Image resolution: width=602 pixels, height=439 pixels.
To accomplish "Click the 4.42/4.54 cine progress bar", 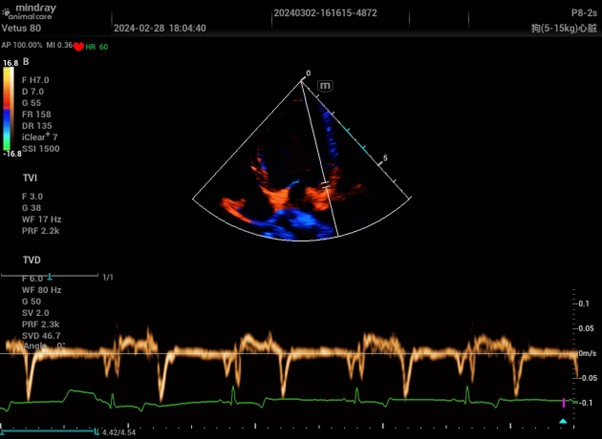I will (50, 431).
